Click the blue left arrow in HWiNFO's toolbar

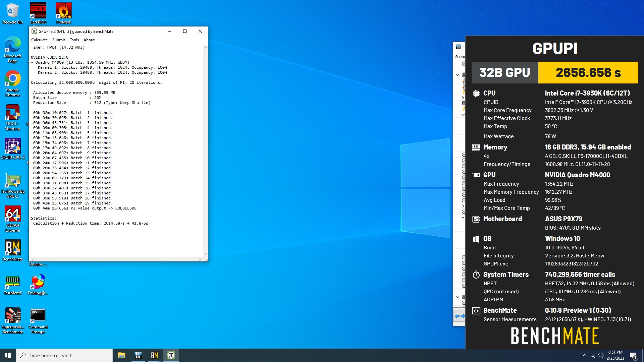coord(457,316)
